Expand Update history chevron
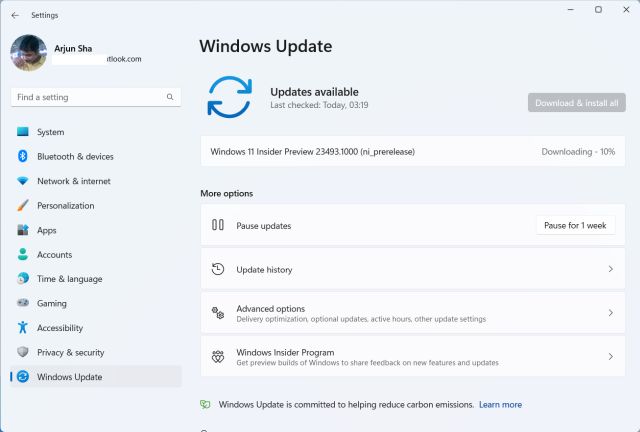This screenshot has width=640, height=432. 610,270
